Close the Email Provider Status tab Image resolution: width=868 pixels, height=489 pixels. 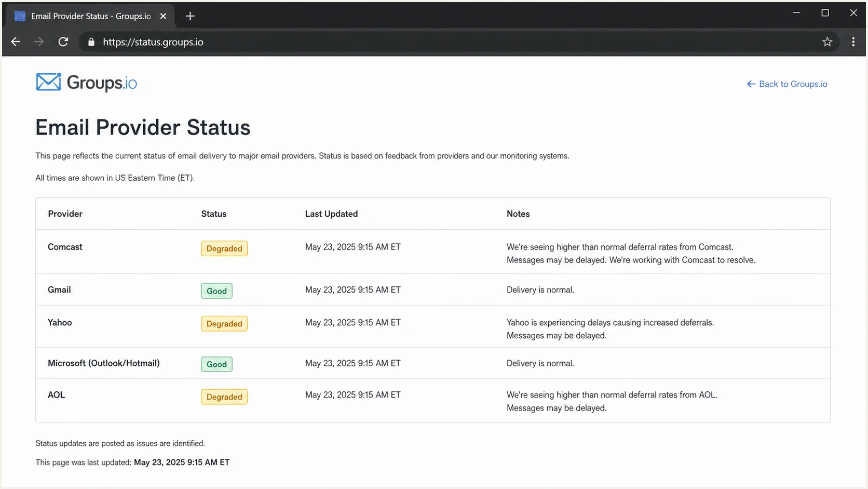coord(163,16)
